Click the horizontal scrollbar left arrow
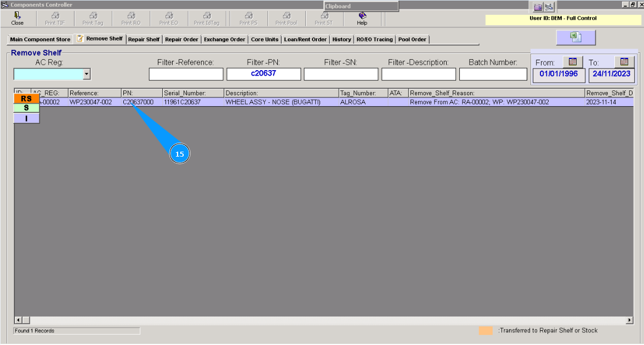 click(x=18, y=320)
